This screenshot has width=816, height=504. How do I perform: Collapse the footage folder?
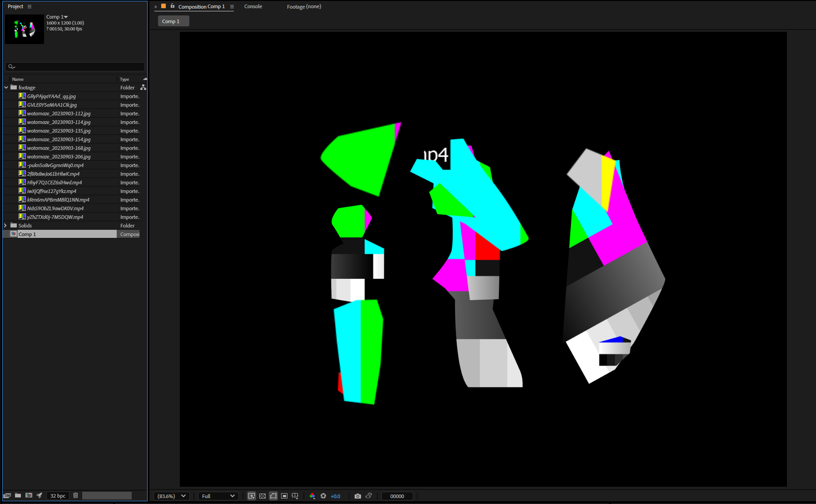pyautogui.click(x=6, y=88)
